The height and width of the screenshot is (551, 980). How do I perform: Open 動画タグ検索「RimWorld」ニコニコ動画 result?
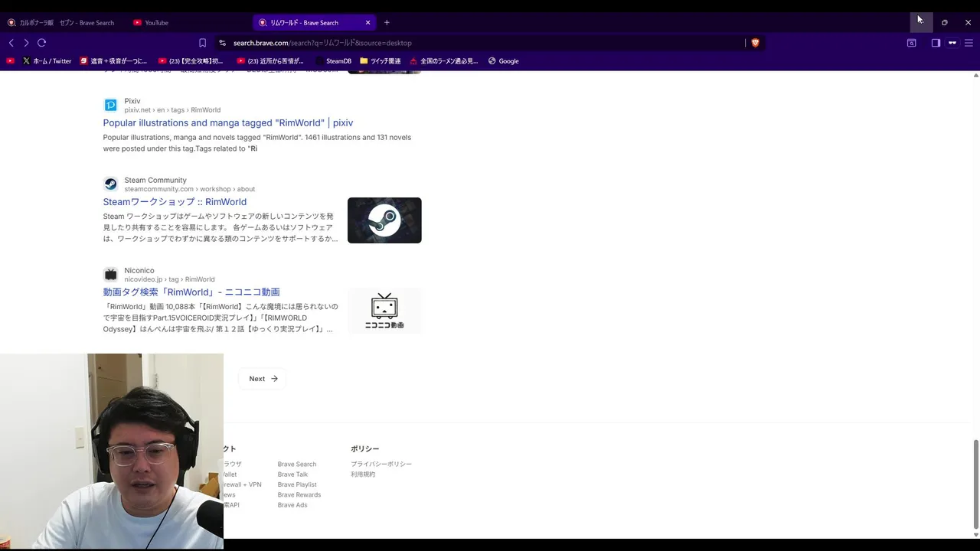[191, 292]
